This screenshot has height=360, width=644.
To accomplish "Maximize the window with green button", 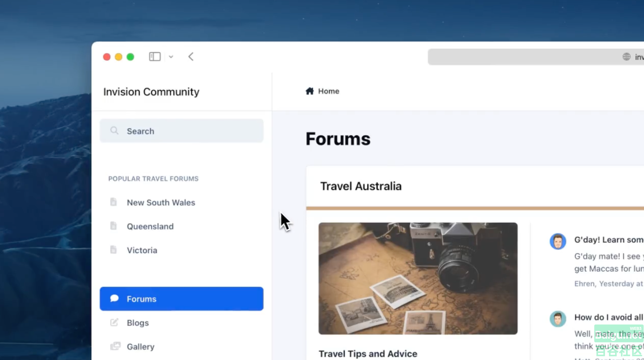I will pyautogui.click(x=130, y=57).
